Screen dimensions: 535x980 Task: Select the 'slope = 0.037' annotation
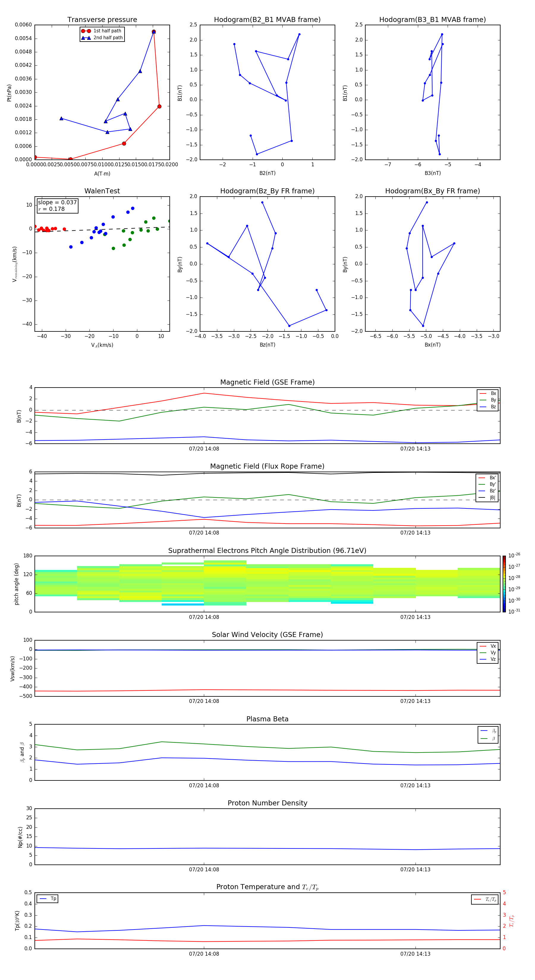click(57, 203)
